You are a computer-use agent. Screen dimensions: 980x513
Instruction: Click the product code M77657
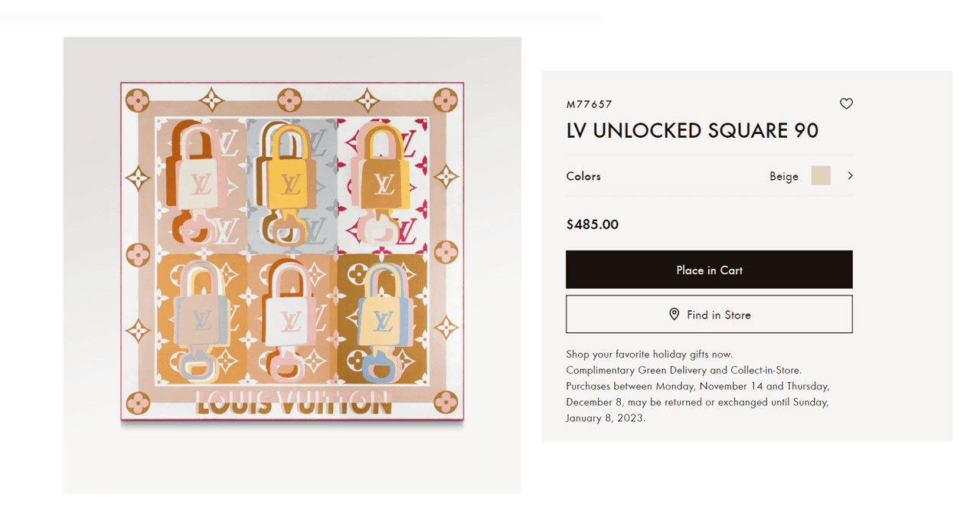pos(589,104)
